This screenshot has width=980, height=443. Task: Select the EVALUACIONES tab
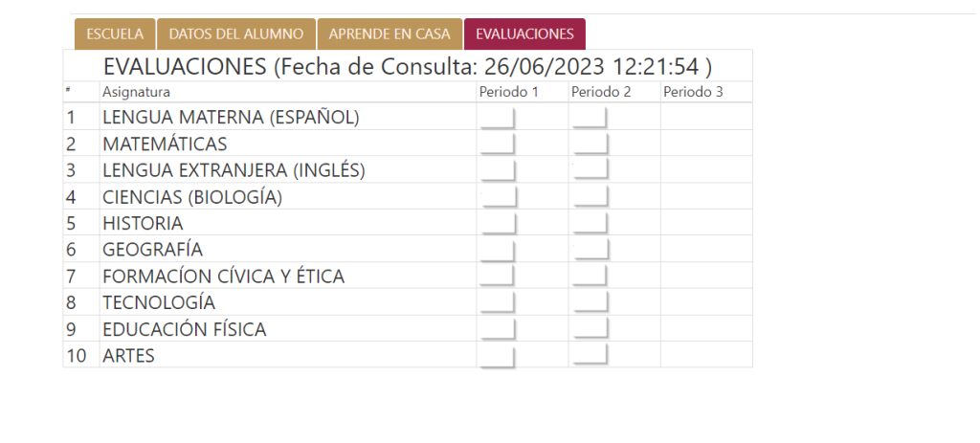point(524,34)
